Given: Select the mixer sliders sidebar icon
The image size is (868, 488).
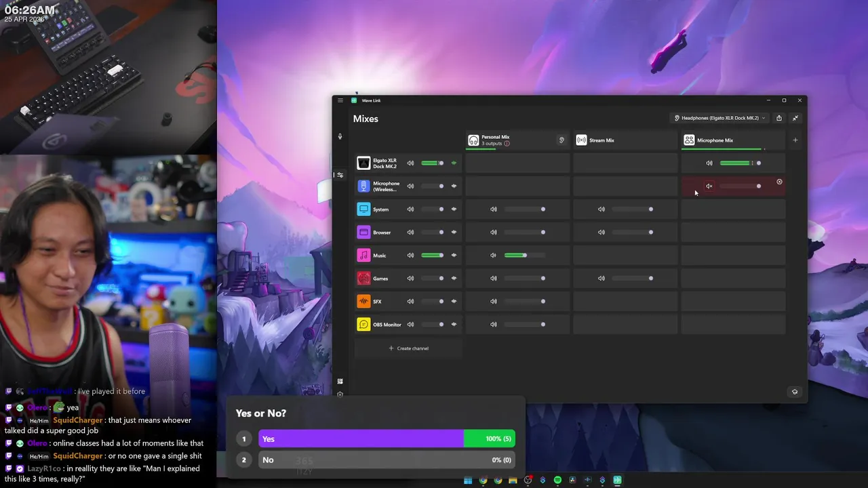Looking at the screenshot, I should [x=340, y=175].
